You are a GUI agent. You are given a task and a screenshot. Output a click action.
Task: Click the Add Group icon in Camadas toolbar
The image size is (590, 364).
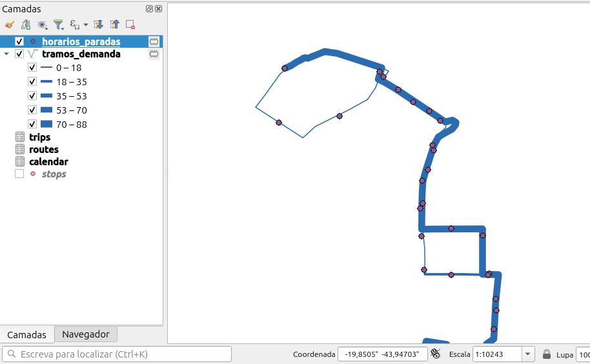pos(26,25)
